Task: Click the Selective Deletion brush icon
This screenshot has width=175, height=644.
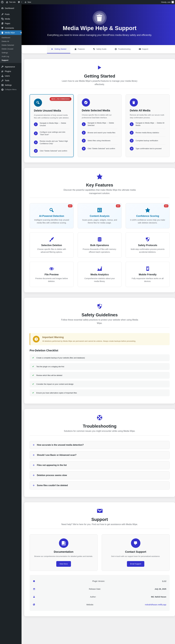Action: [x=51, y=239]
